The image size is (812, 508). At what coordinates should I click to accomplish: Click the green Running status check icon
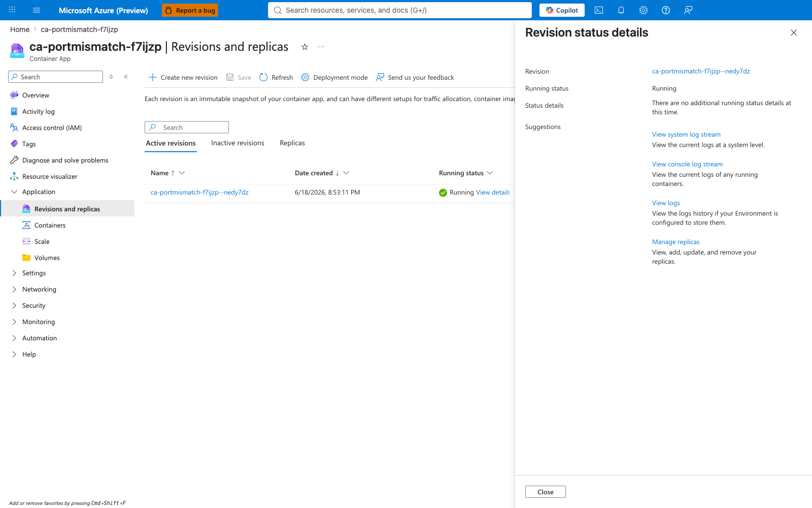[443, 193]
